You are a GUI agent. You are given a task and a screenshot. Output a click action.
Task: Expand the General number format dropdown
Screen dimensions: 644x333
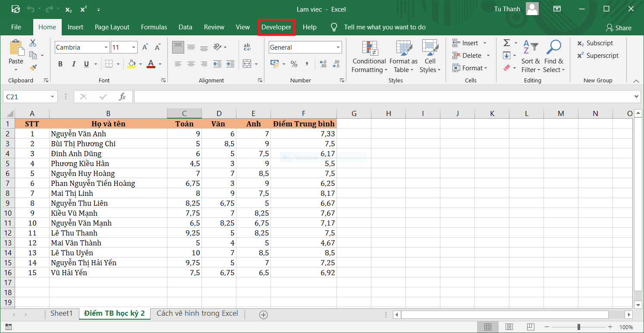pyautogui.click(x=338, y=47)
